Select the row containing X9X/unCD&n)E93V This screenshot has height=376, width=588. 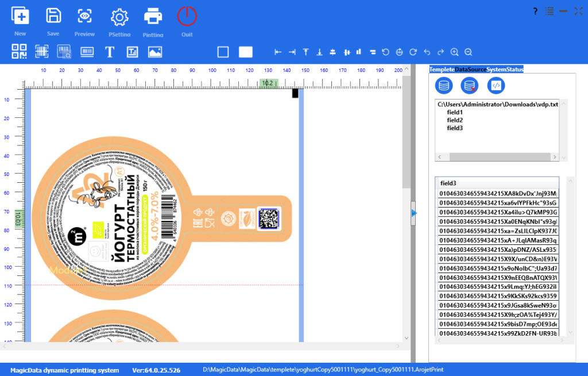(498, 259)
